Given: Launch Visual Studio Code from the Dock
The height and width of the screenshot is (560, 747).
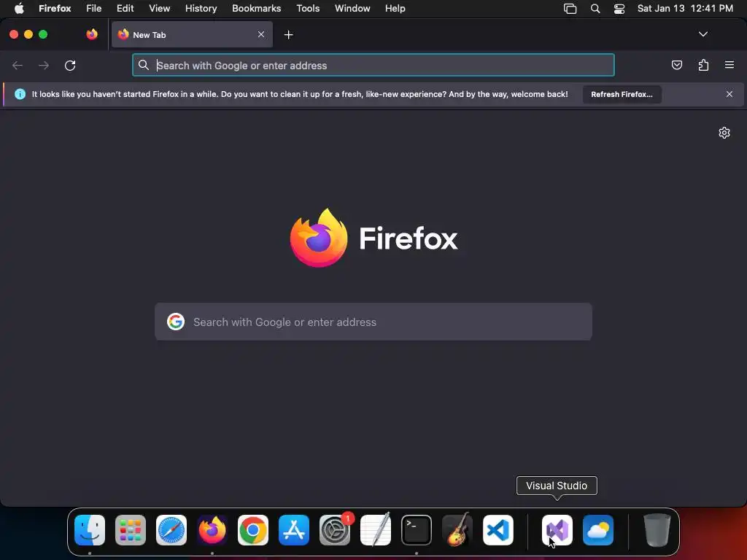Looking at the screenshot, I should click(x=498, y=530).
